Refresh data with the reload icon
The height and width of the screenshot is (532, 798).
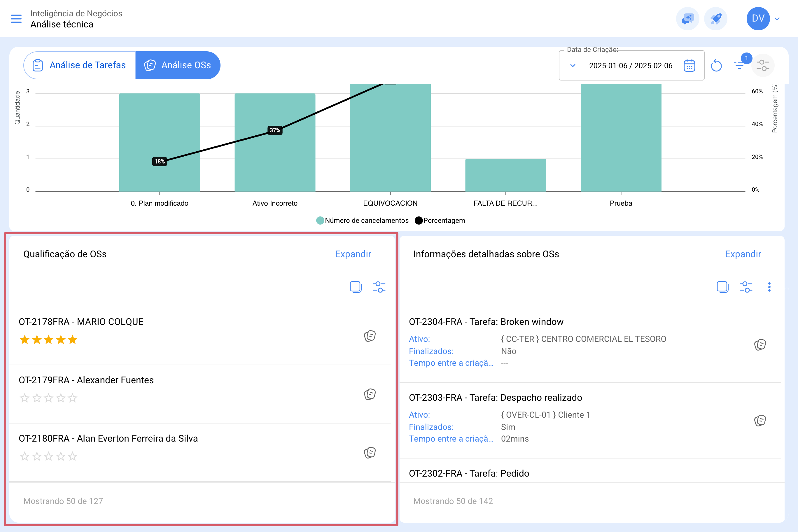[x=716, y=66]
